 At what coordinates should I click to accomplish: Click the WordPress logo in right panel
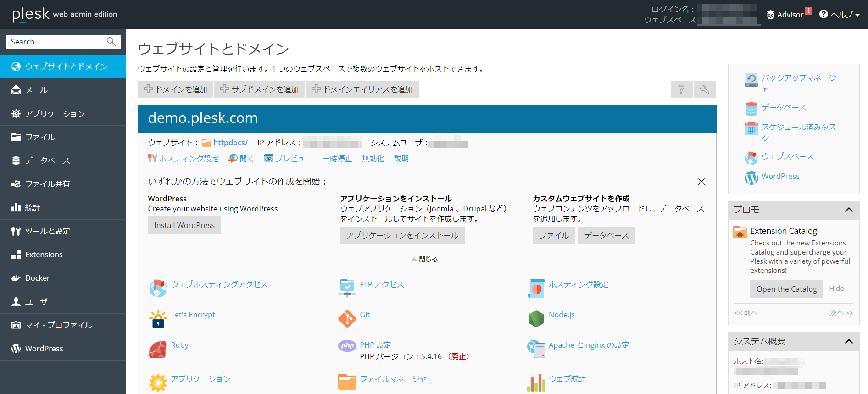tap(751, 178)
